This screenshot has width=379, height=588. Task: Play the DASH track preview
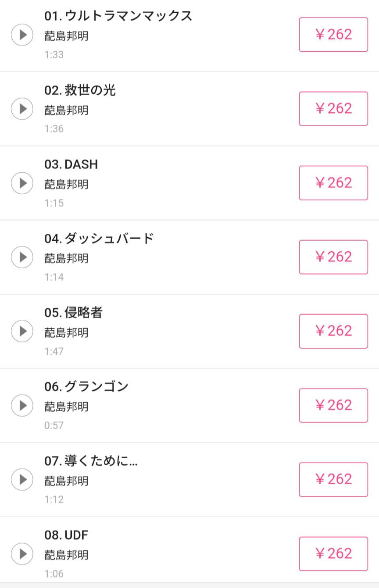[22, 183]
